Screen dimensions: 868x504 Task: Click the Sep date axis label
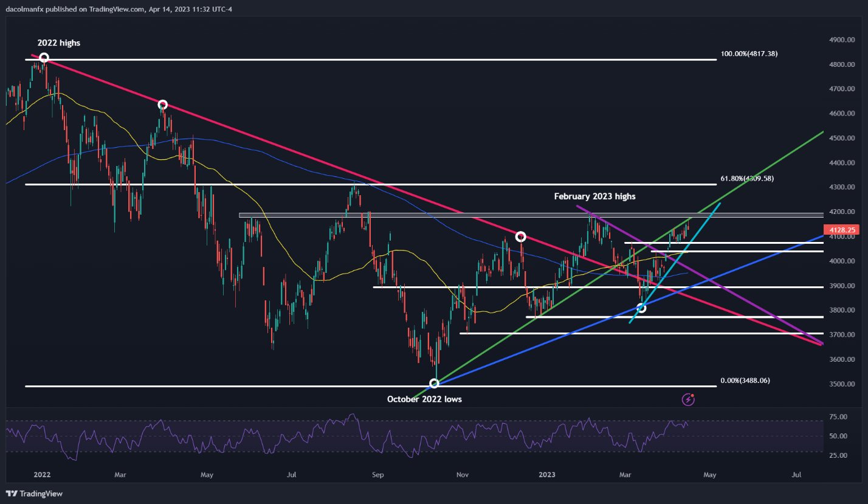coord(377,474)
